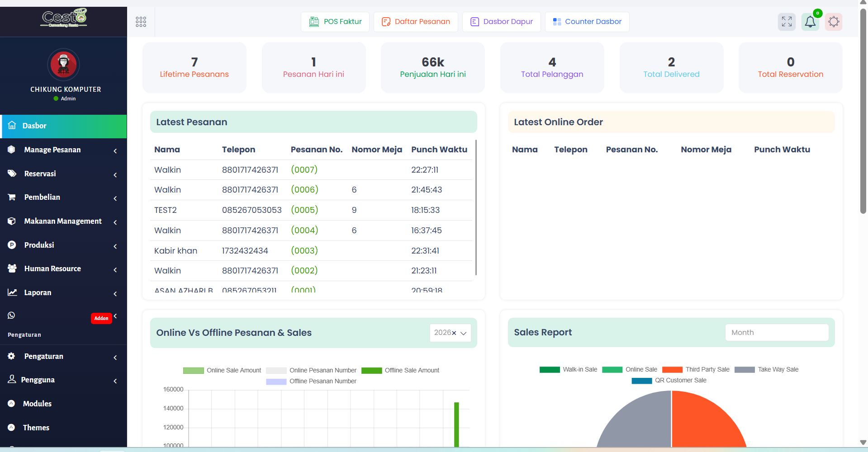Open the 2026 year dropdown
Screen dimensions: 868x452
tap(450, 333)
